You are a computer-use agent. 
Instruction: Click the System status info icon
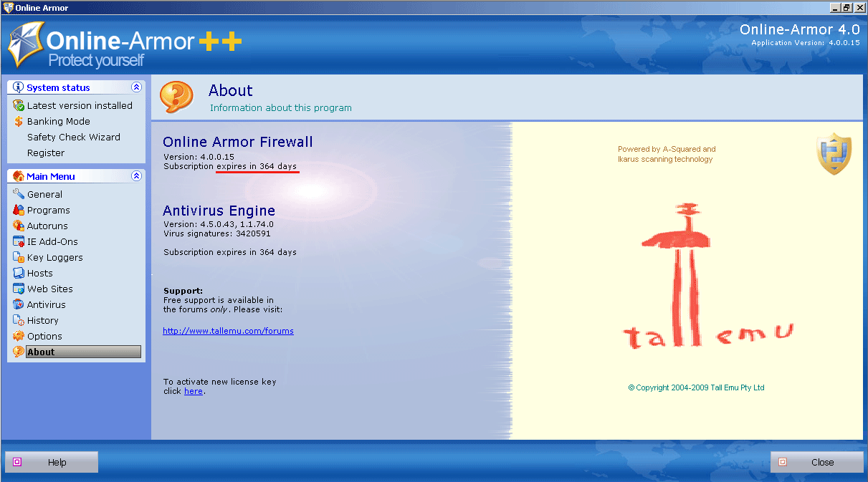pyautogui.click(x=19, y=87)
